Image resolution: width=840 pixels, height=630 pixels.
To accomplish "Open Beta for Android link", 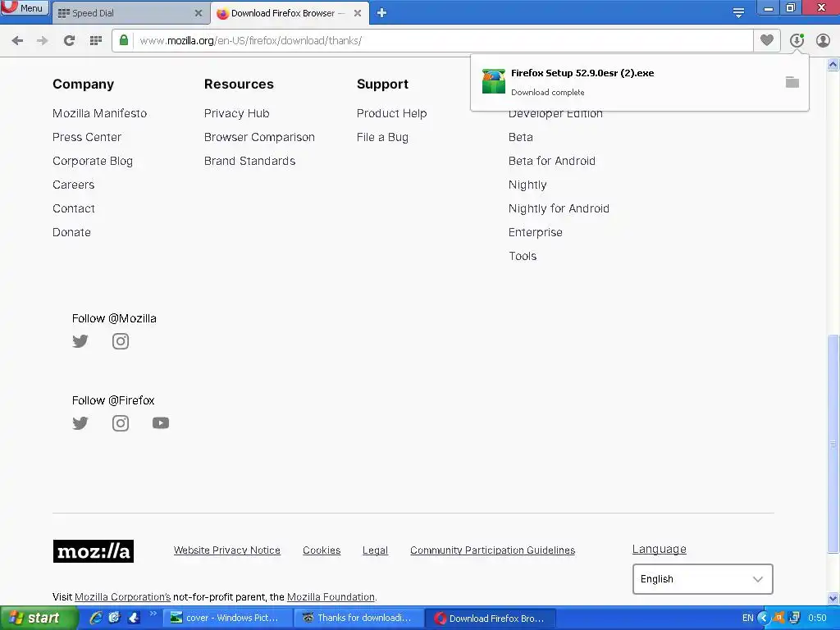I will [x=552, y=162].
